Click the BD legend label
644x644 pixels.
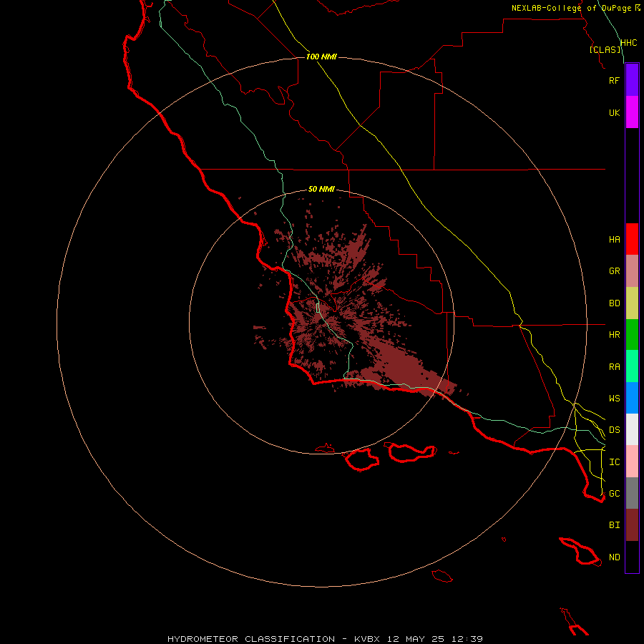point(614,303)
